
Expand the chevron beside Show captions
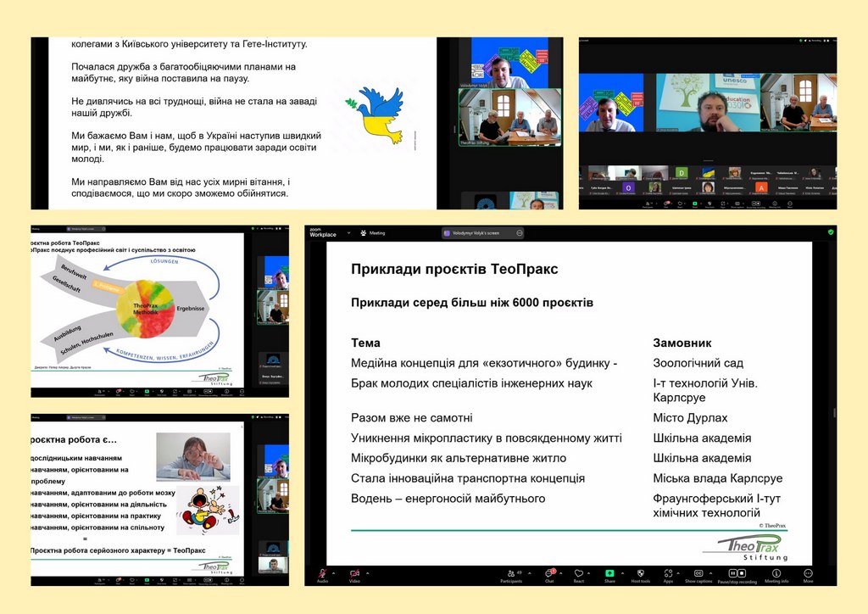coord(711,573)
